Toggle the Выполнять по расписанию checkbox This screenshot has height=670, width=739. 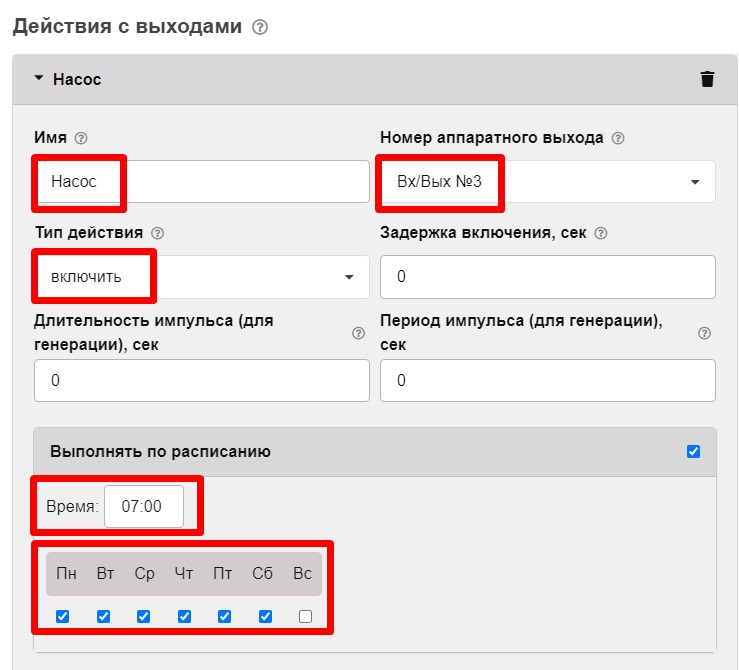pyautogui.click(x=694, y=451)
